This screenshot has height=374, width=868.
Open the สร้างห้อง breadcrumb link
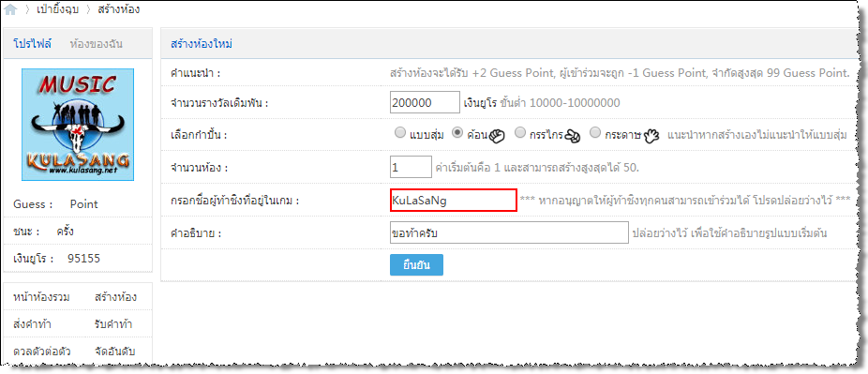click(x=119, y=9)
